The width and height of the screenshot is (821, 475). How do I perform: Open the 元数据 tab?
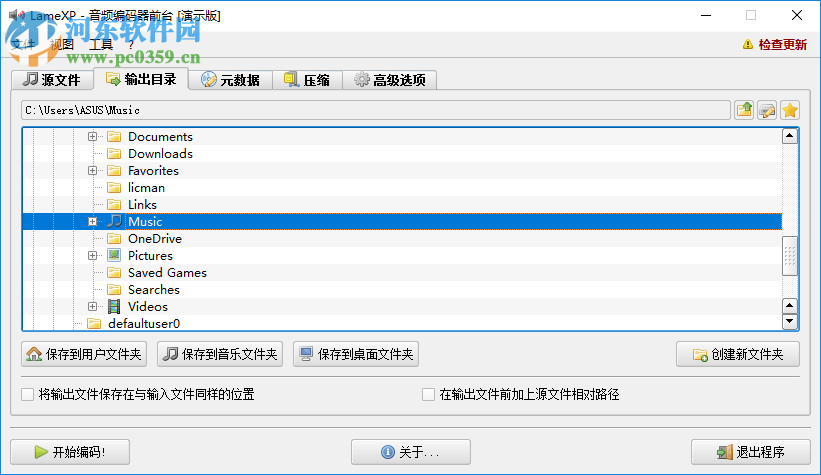[x=230, y=80]
